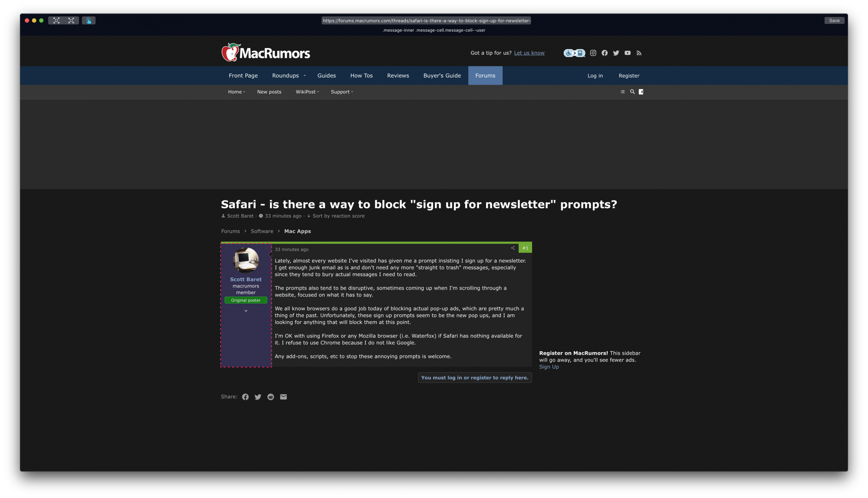Click the expand selection icon in toolbar
Image resolution: width=868 pixels, height=498 pixels.
(x=56, y=20)
